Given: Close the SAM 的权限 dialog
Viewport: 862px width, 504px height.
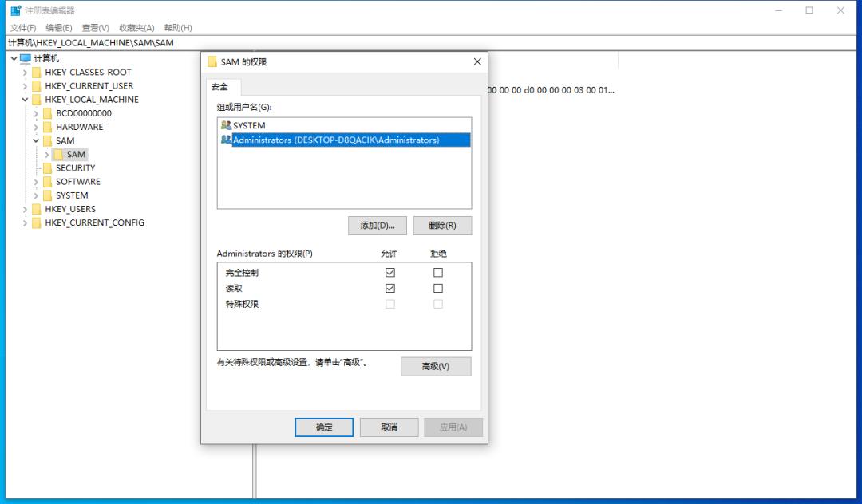Looking at the screenshot, I should (477, 61).
